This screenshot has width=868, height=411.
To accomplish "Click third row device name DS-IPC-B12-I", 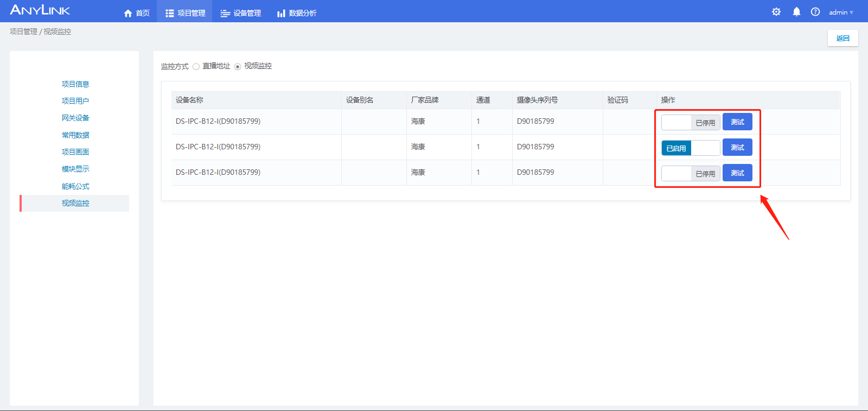I will [218, 172].
